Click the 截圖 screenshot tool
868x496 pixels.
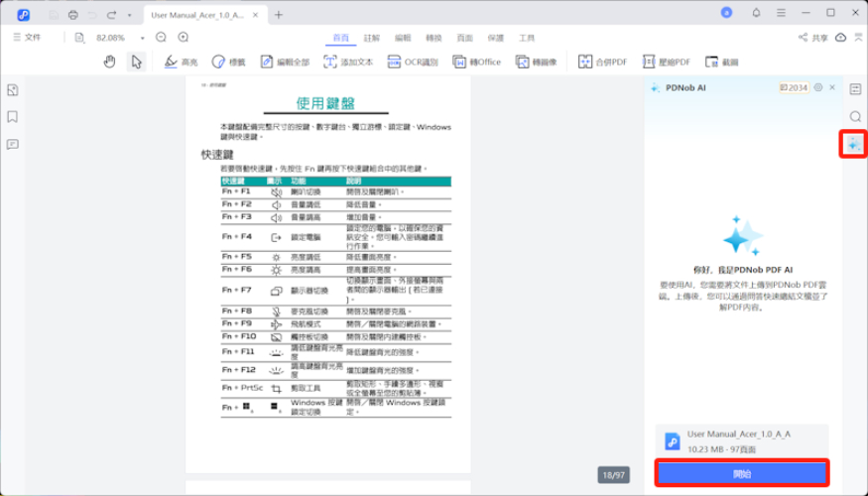[722, 62]
